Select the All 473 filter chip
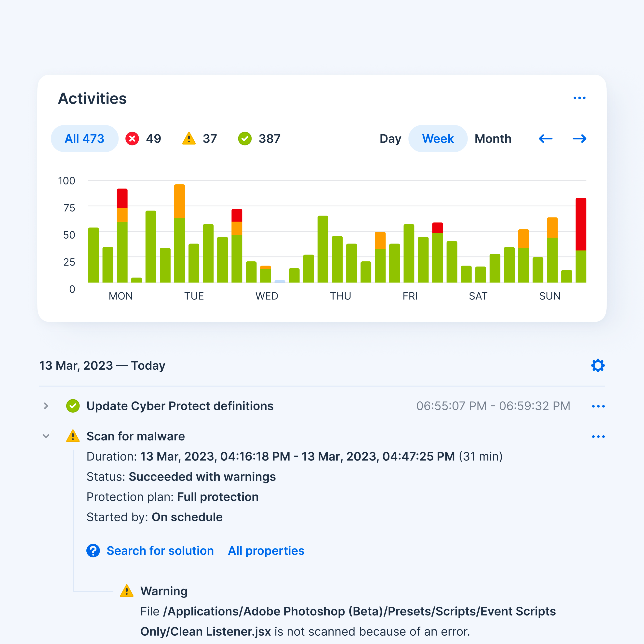The height and width of the screenshot is (644, 644). click(84, 139)
